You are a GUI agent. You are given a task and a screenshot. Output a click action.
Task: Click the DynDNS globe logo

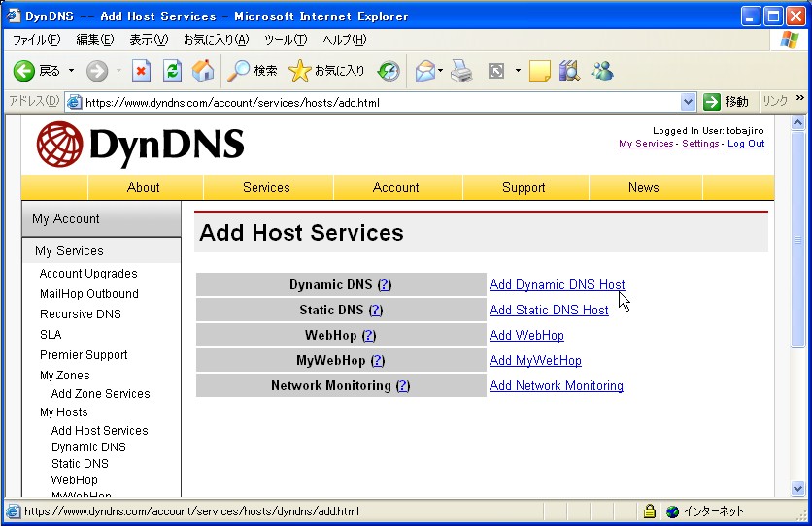tap(59, 145)
